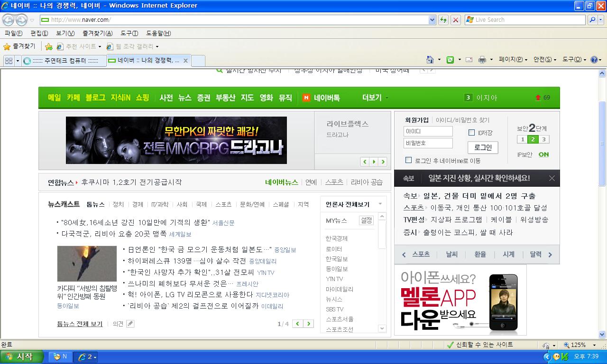Open the tab list dropdown arrow
Image resolution: width=607 pixels, height=364 pixels.
click(x=18, y=61)
